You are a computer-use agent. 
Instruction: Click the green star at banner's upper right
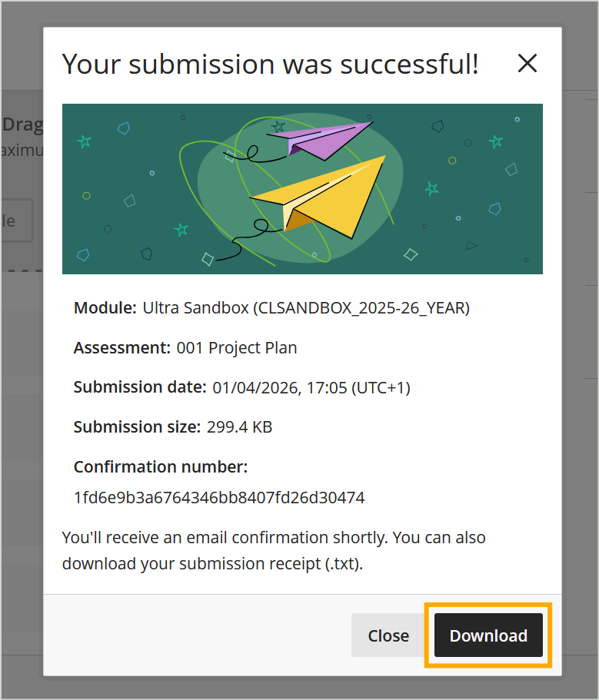(x=495, y=141)
